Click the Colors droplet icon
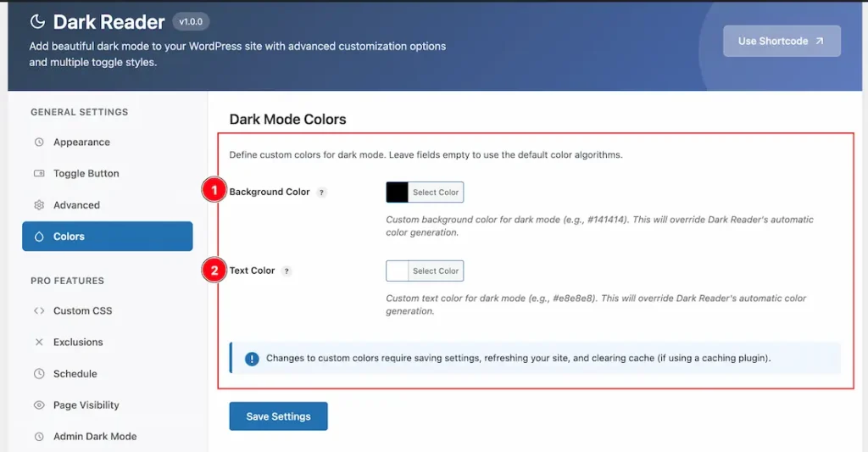 39,237
